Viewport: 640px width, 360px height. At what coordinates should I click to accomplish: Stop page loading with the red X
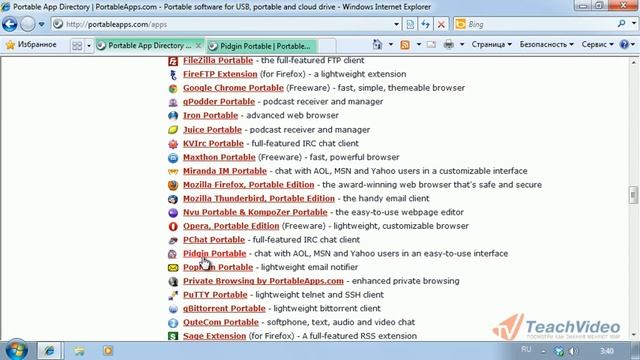point(441,24)
